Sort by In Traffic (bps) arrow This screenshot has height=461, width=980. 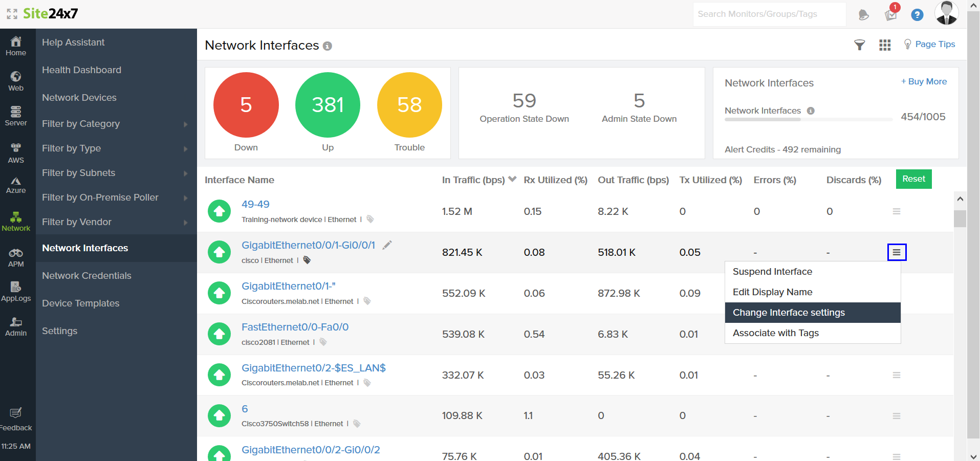512,179
